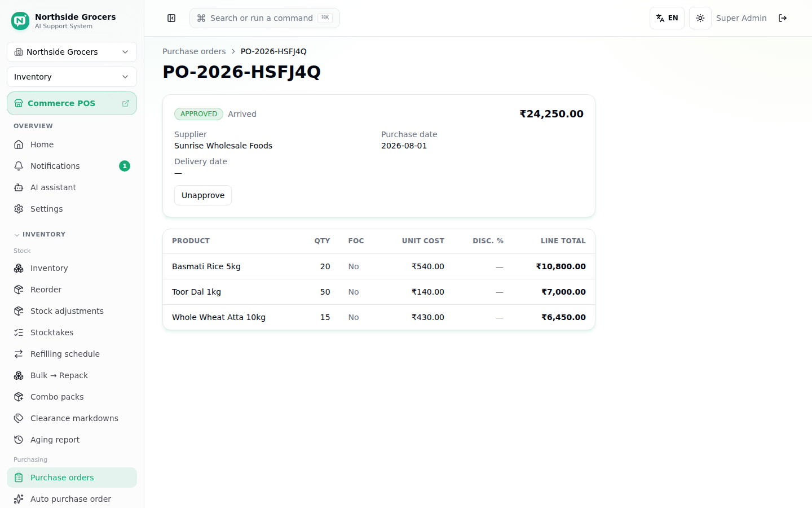Open the Stocktakes checklist item
This screenshot has height=508, width=812.
(x=72, y=332)
